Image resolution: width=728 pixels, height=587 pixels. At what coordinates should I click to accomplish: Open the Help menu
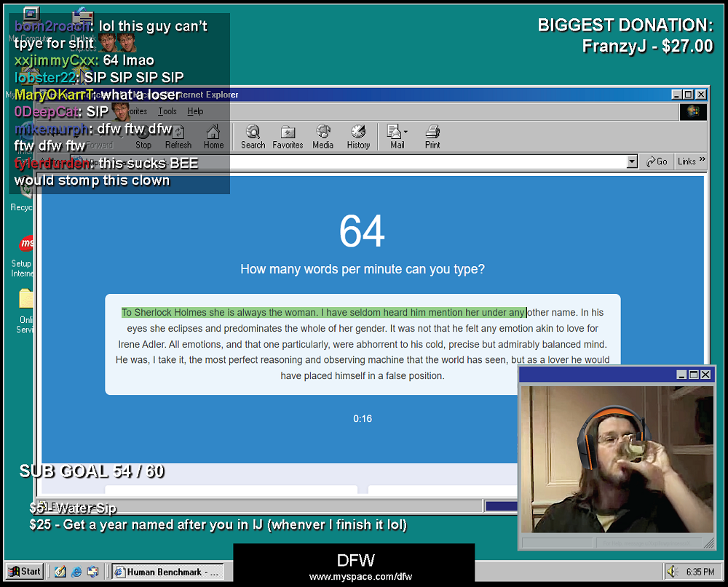point(195,111)
